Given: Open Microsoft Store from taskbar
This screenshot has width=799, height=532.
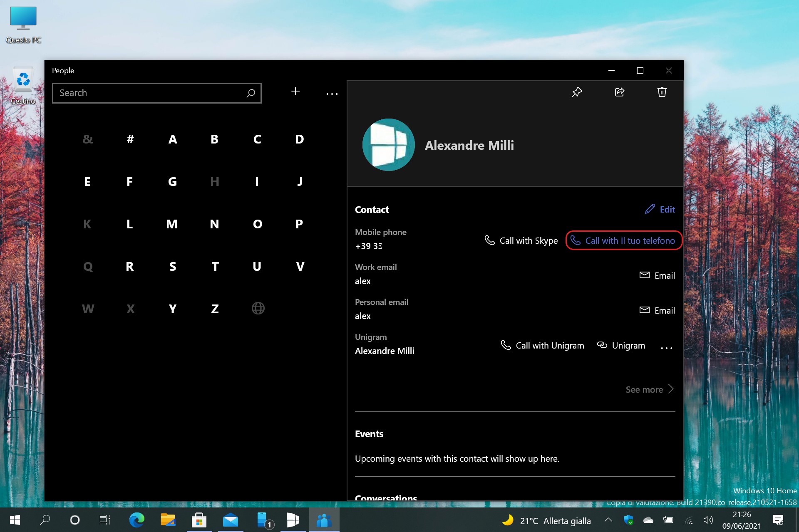Looking at the screenshot, I should point(199,520).
